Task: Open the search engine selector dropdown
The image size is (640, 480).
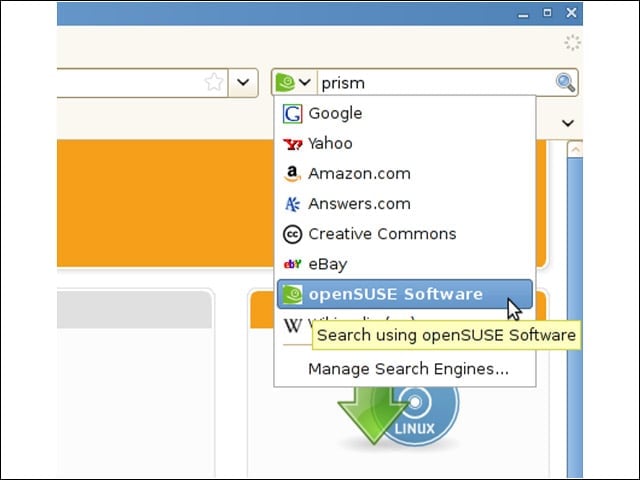Action: [294, 82]
